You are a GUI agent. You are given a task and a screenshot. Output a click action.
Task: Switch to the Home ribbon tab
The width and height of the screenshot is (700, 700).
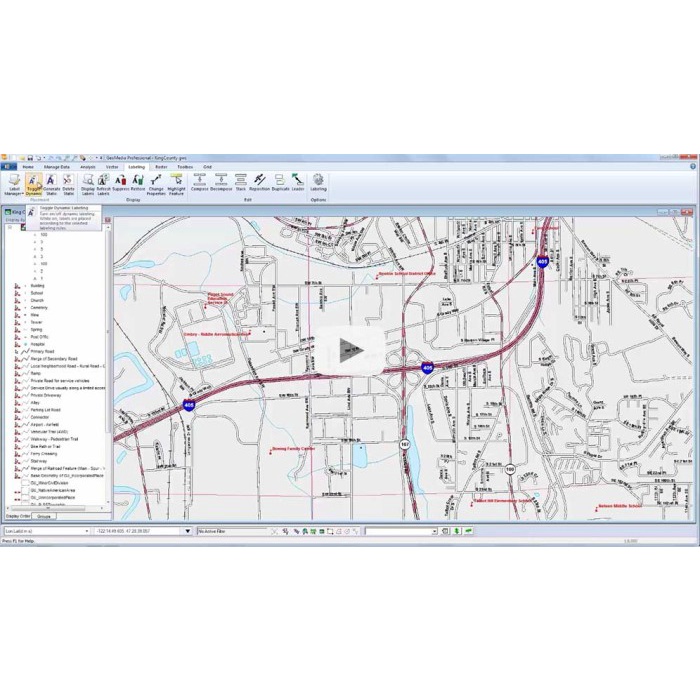pos(28,167)
